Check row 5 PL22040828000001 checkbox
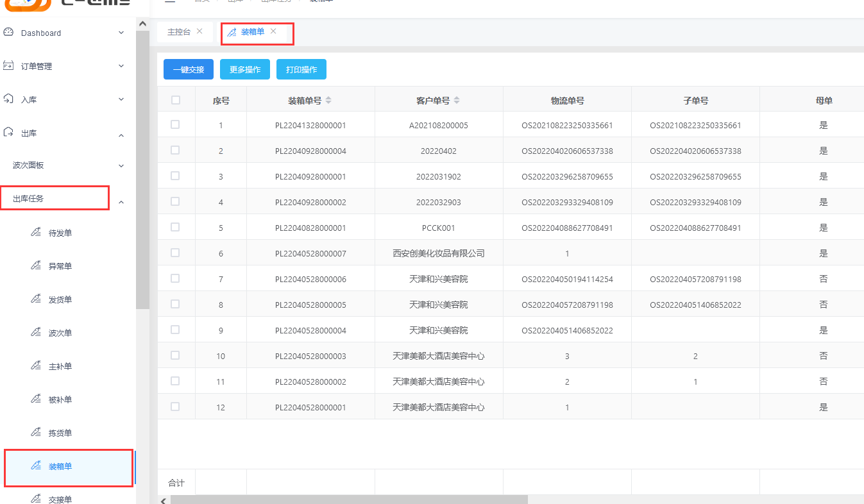Screen dimensions: 864x504 point(175,227)
